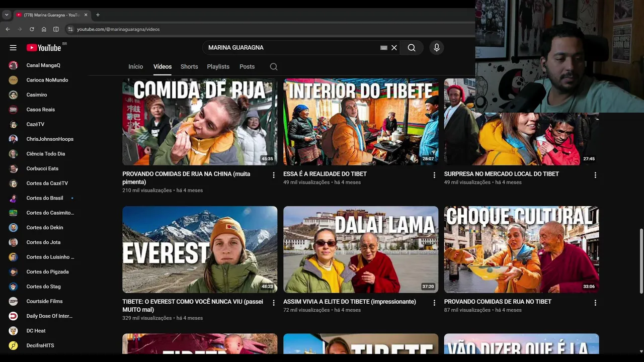Open three-dot menu for the EVEREST video

tap(274, 303)
